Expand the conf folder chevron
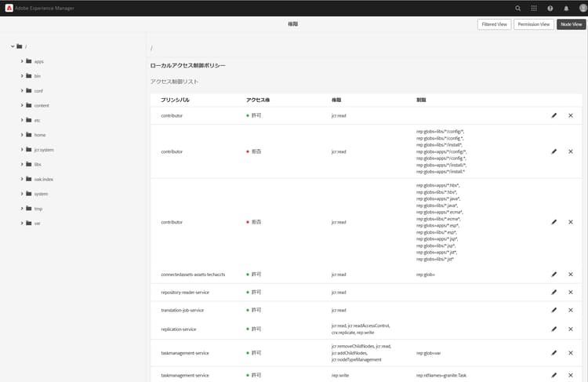Screen dimensions: 588x382 [x=22, y=90]
